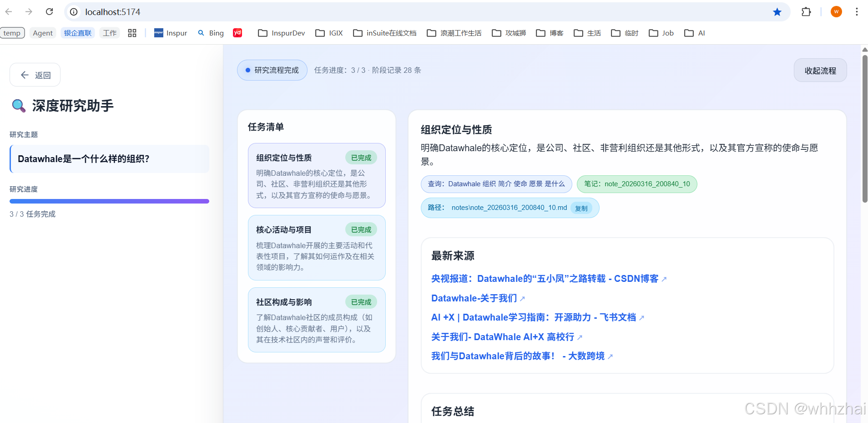Click the notes path note_20260316_200840_10.md
The height and width of the screenshot is (423, 868).
point(509,208)
